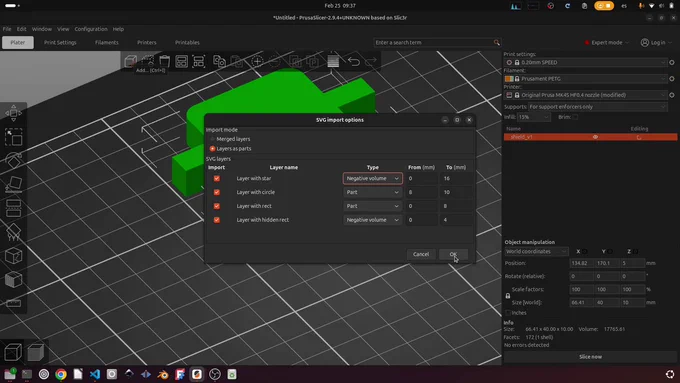The width and height of the screenshot is (680, 383).
Task: Open VS Code from the taskbar
Action: 95,374
